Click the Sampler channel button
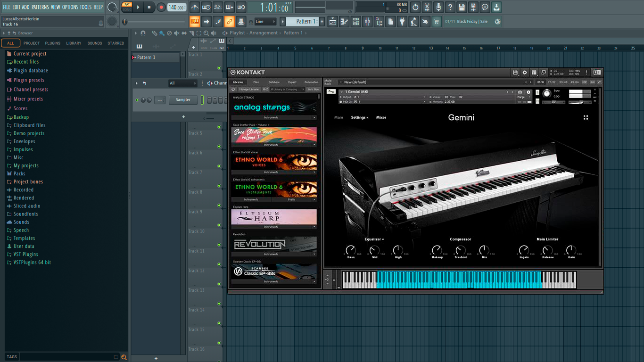Screen dimensions: 644x362 183,100
